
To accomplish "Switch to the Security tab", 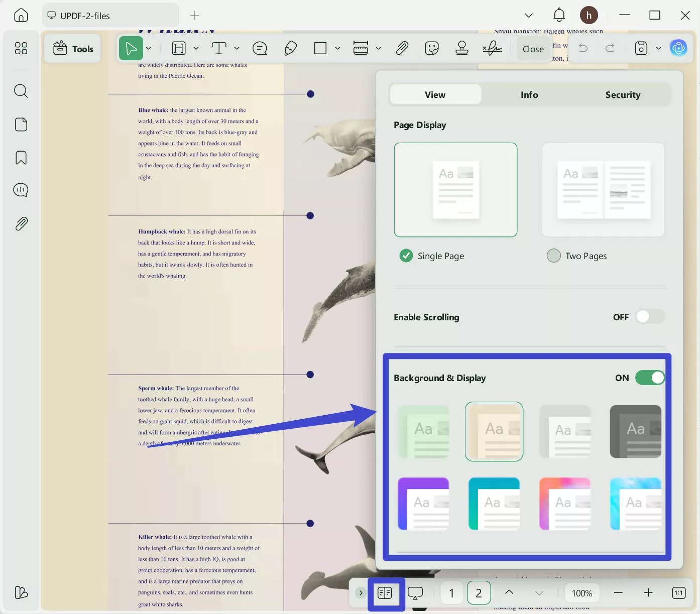I will (x=622, y=95).
